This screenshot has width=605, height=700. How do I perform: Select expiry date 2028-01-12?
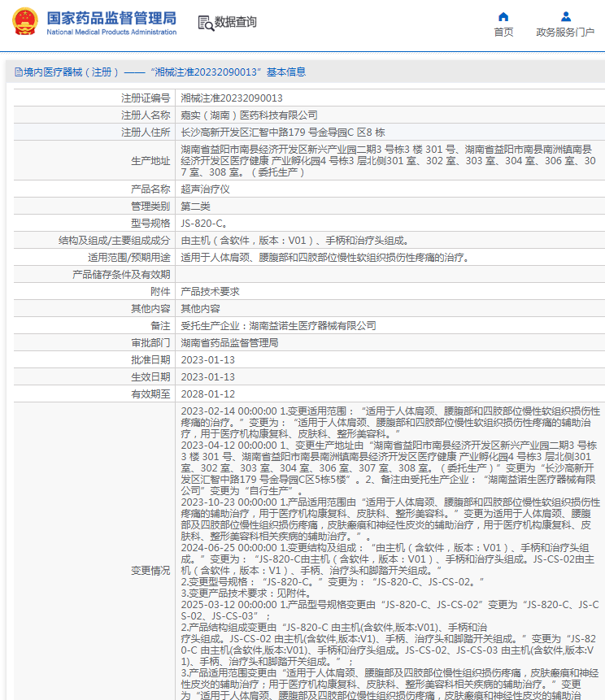tap(207, 394)
